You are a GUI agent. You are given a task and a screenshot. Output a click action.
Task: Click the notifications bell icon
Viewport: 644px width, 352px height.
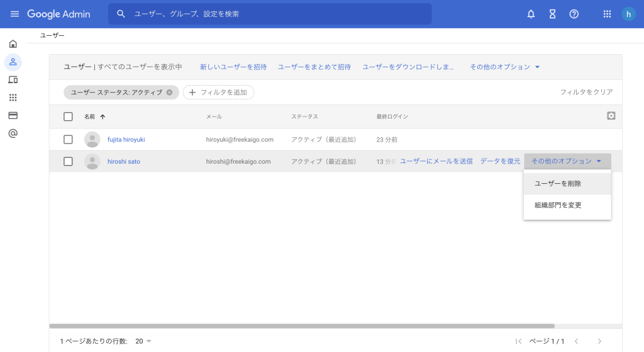click(531, 14)
